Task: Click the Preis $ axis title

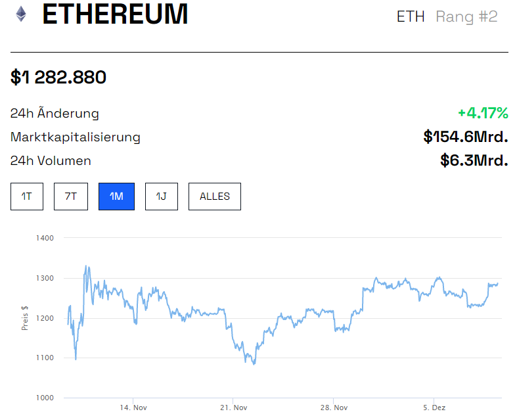Action: point(25,317)
